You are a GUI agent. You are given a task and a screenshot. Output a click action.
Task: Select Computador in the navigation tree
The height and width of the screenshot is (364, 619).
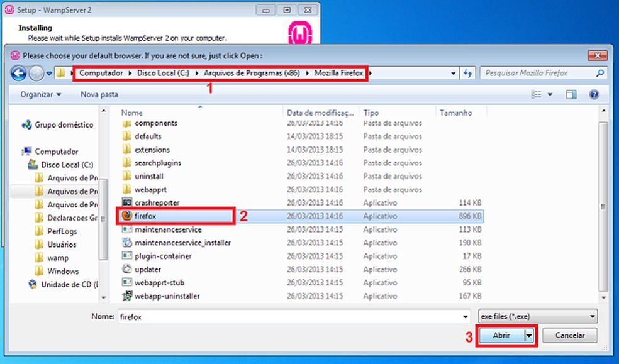pos(57,152)
